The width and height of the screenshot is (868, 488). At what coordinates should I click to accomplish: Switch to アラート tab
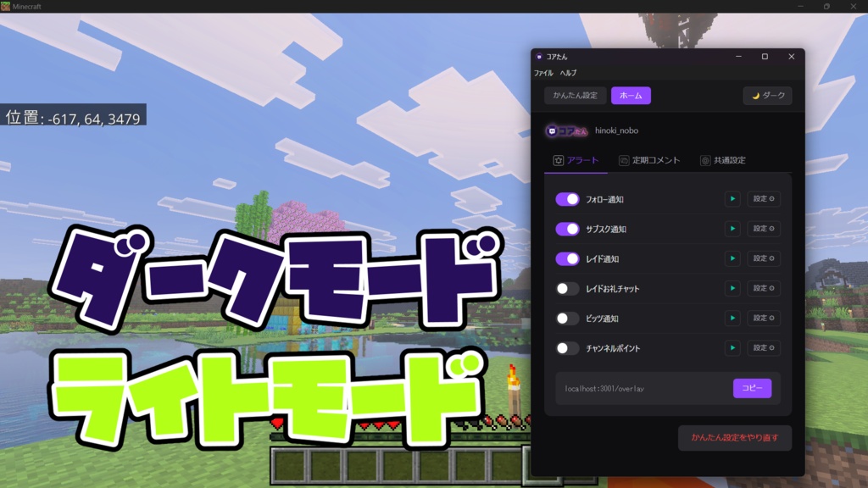[x=576, y=160]
